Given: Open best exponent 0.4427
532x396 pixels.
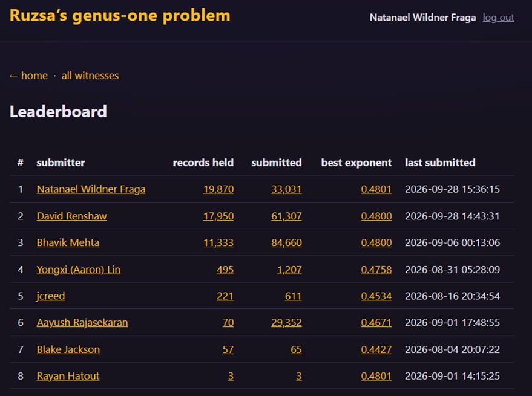Looking at the screenshot, I should (376, 349).
